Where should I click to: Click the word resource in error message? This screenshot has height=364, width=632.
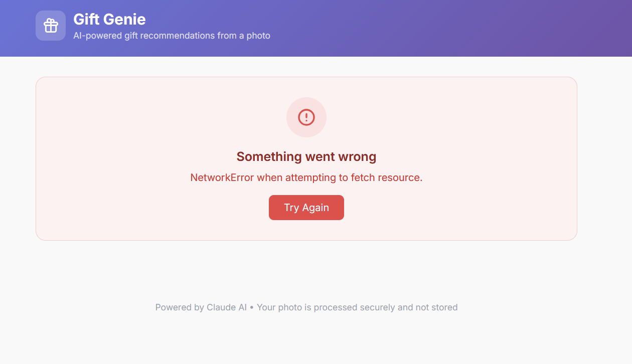(x=402, y=177)
